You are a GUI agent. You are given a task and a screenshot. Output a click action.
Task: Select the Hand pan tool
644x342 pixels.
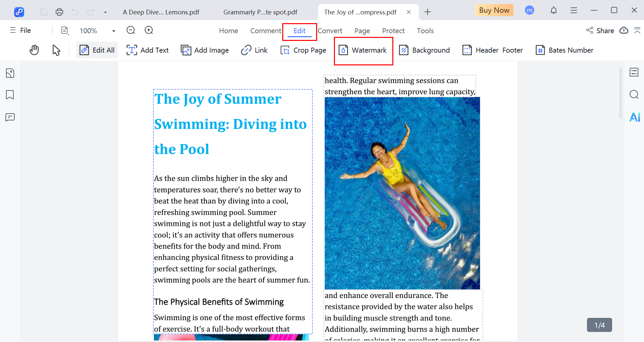[x=34, y=50]
